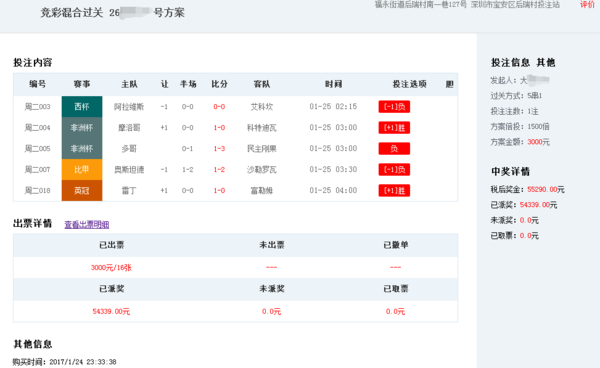Click the [+1]胜 option in row 周二018

[394, 191]
